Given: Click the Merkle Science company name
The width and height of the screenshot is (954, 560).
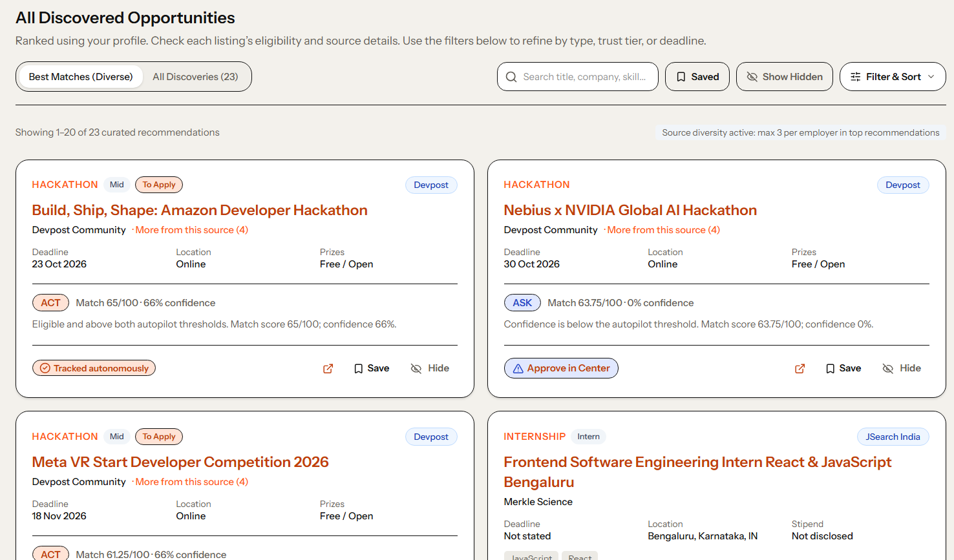Looking at the screenshot, I should (538, 502).
